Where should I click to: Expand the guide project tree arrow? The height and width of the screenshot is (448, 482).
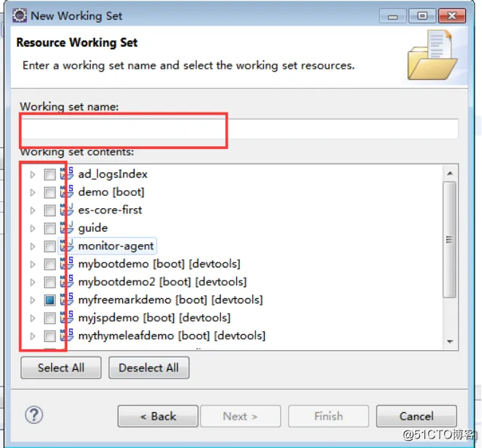coord(33,228)
